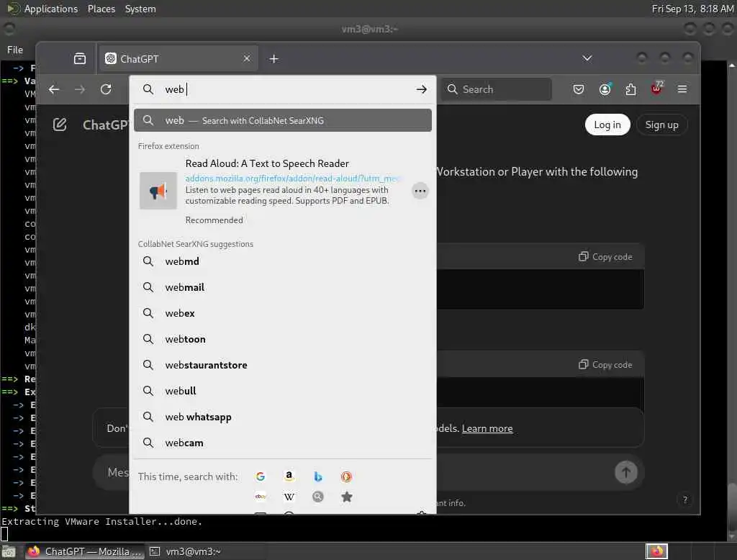The width and height of the screenshot is (737, 560).
Task: Search this time with DuckDuckGo
Action: [346, 477]
